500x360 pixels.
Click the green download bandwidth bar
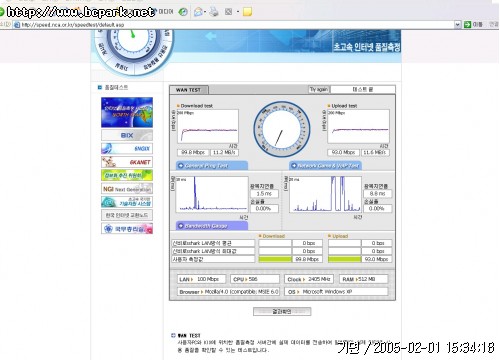coord(275,259)
